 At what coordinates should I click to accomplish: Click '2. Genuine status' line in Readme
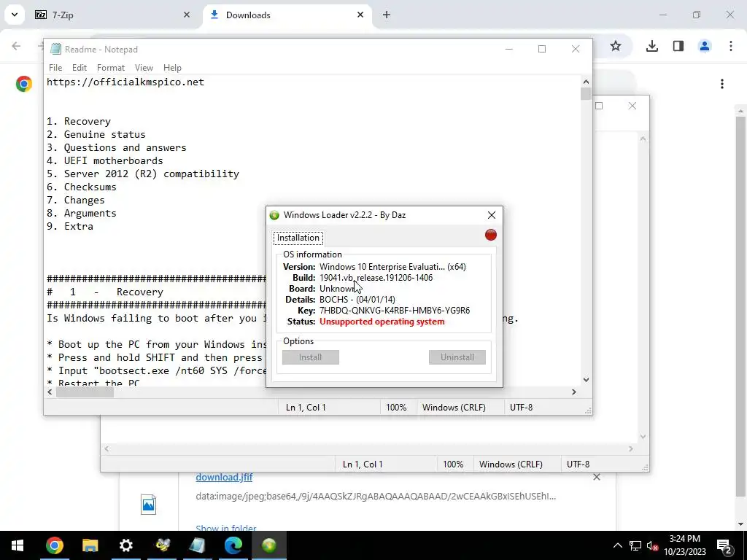pyautogui.click(x=96, y=134)
